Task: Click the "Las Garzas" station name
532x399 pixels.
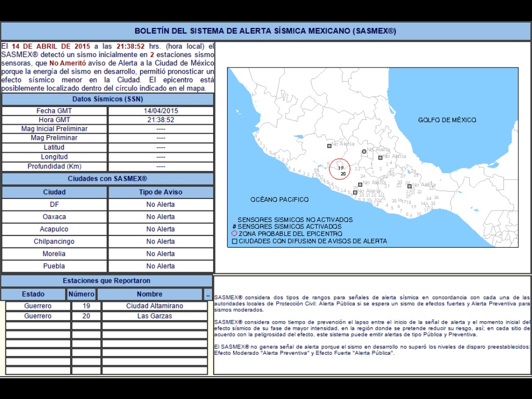Action: 155,316
